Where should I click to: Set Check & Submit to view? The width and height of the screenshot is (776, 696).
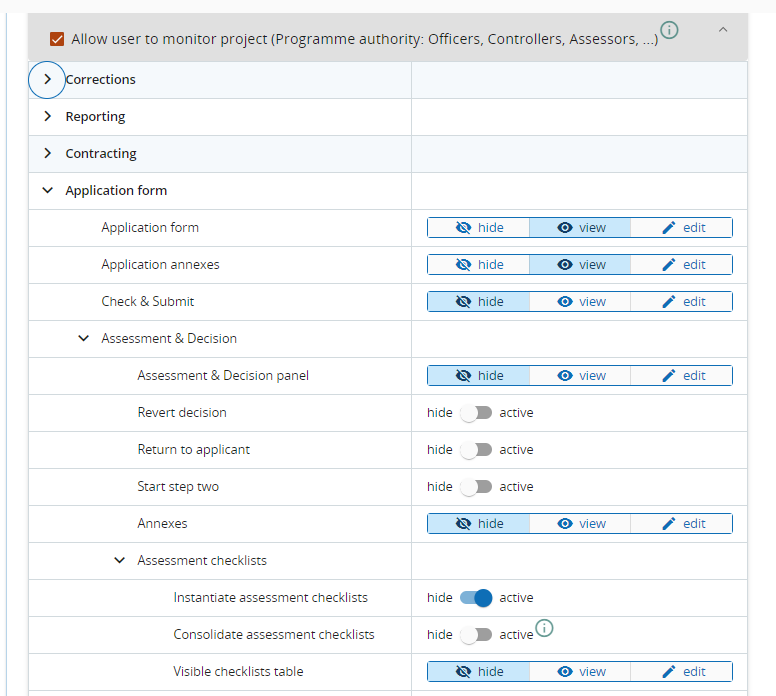click(580, 302)
